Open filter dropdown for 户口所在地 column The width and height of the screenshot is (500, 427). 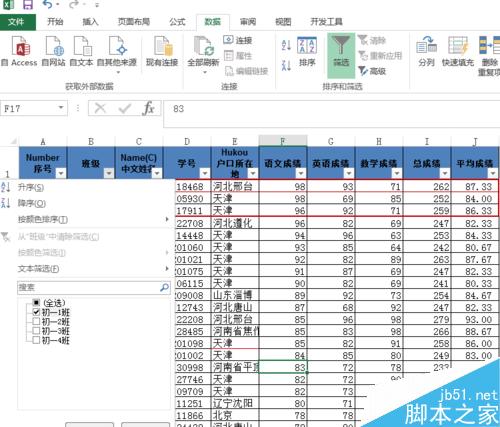[253, 173]
